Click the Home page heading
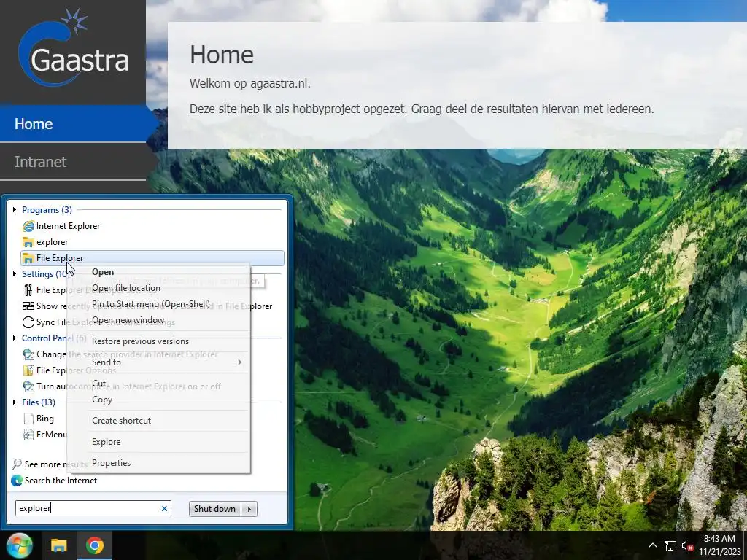The width and height of the screenshot is (747, 560). pyautogui.click(x=222, y=55)
